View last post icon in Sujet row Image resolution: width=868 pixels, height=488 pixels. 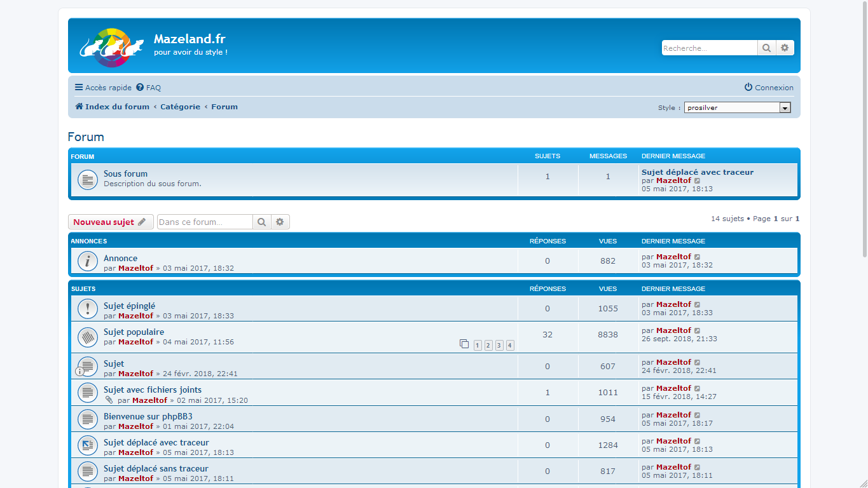pos(697,363)
